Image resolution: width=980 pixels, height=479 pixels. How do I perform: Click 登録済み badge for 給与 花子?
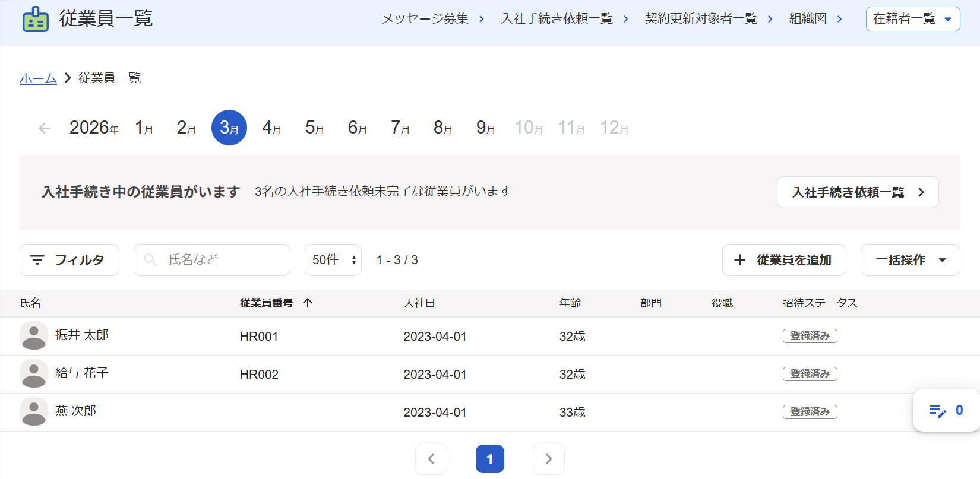pyautogui.click(x=810, y=374)
